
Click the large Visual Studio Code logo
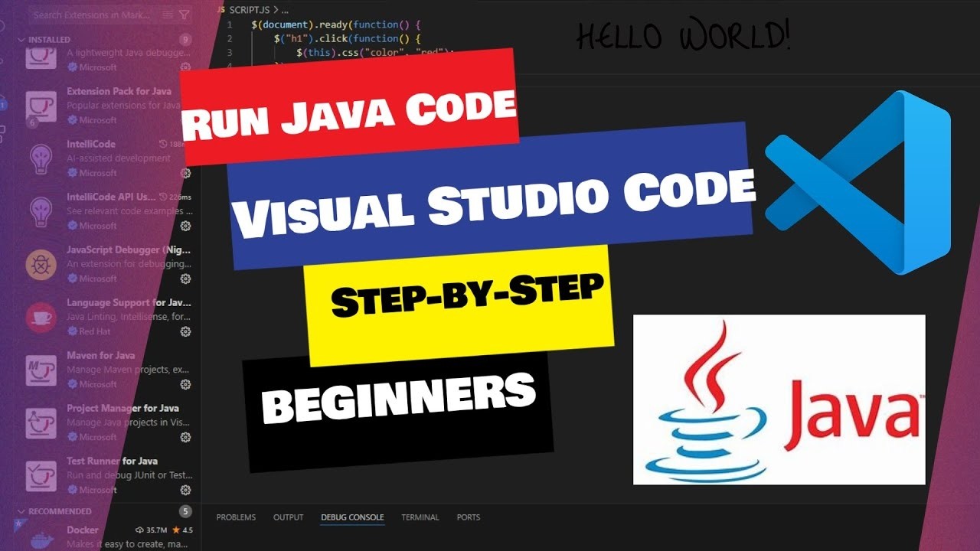point(858,182)
